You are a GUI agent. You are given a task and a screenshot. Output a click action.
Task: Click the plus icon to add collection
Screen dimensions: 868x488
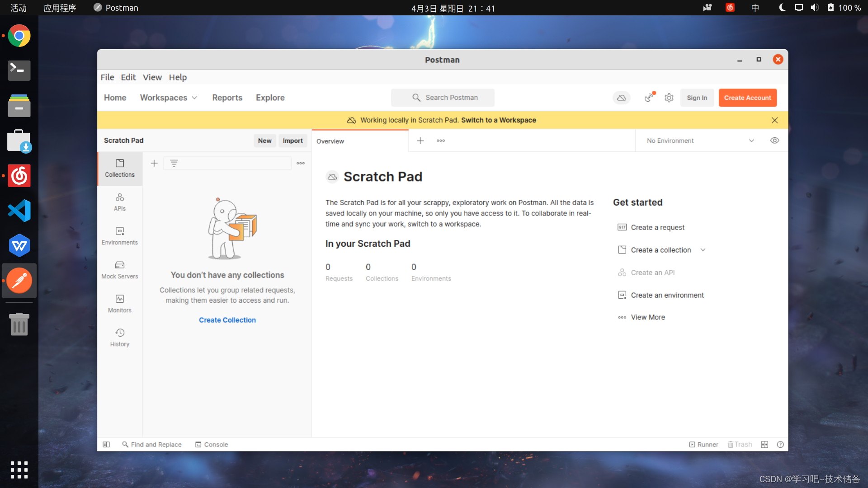[154, 163]
